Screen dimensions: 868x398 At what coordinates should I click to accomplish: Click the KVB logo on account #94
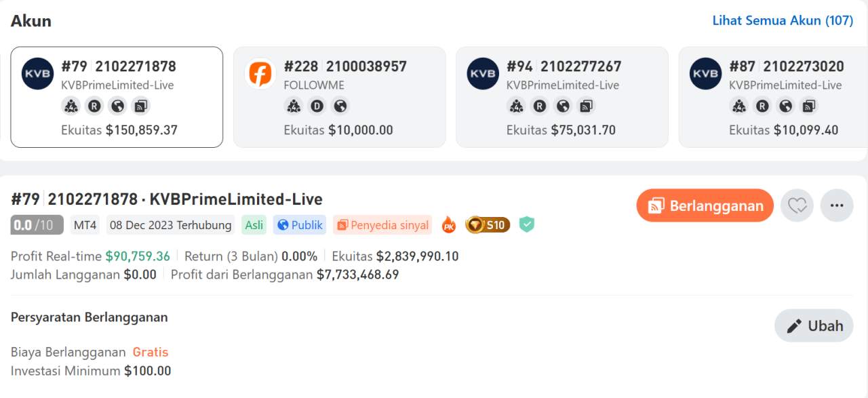click(483, 74)
